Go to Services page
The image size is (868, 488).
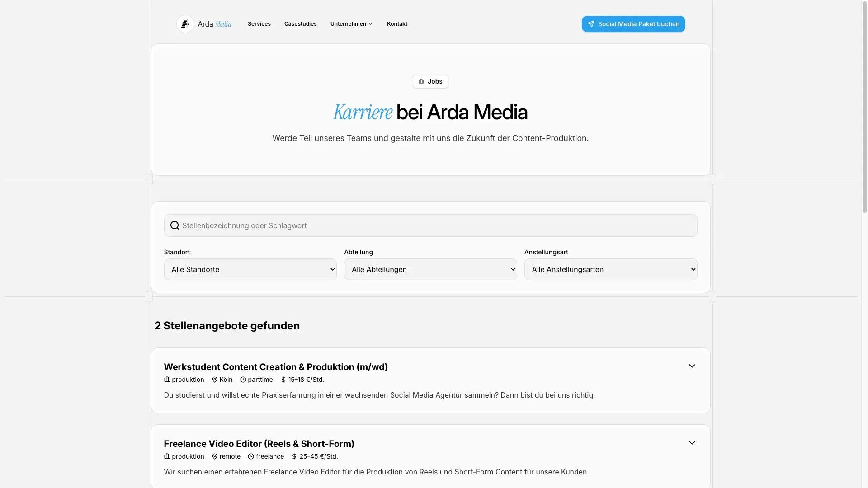coord(259,24)
